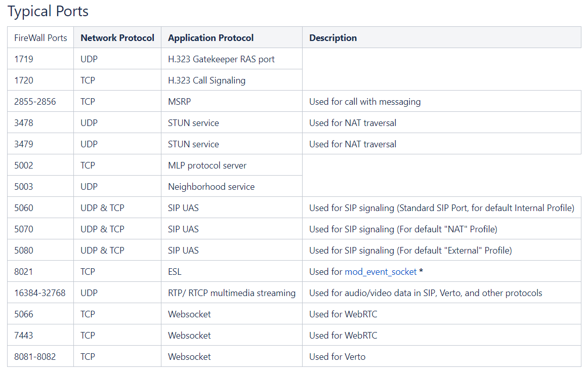Click TCP in the 8021 row
This screenshot has height=374, width=588.
pos(117,272)
